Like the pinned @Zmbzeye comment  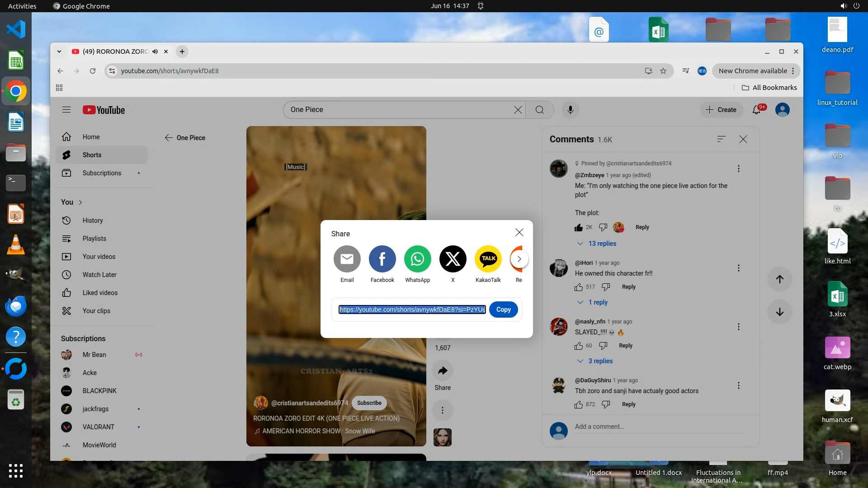coord(579,227)
